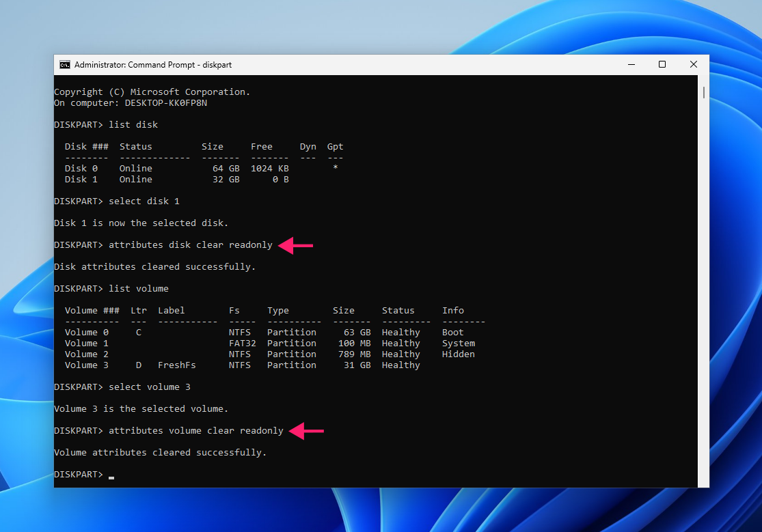This screenshot has width=762, height=532.
Task: Click 'Volume attributes cleared successfully.' message
Action: pos(161,453)
